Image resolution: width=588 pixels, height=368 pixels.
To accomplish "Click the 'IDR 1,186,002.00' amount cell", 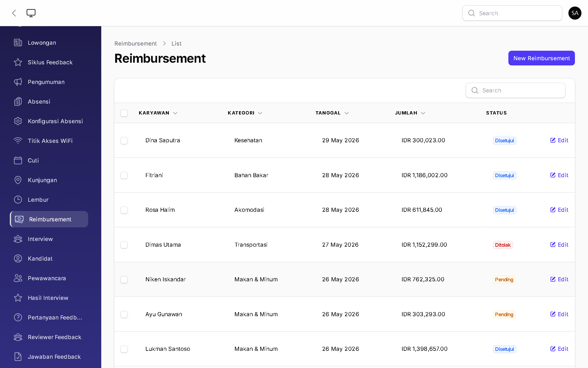I will point(424,175).
